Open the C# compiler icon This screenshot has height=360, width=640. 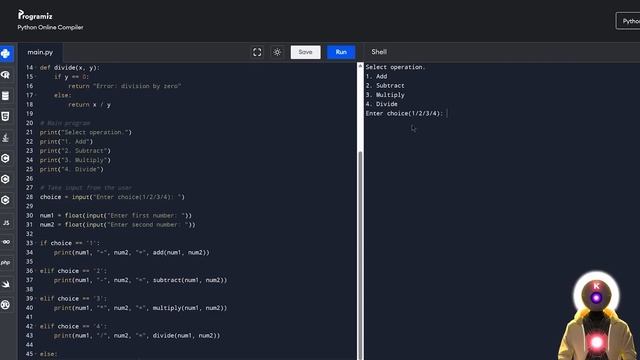(6, 200)
